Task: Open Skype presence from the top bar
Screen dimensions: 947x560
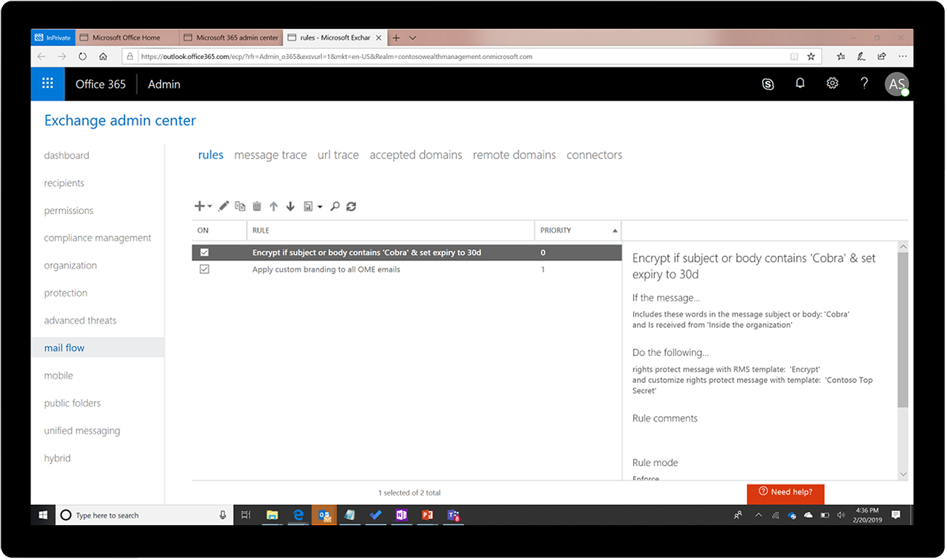Action: 768,84
